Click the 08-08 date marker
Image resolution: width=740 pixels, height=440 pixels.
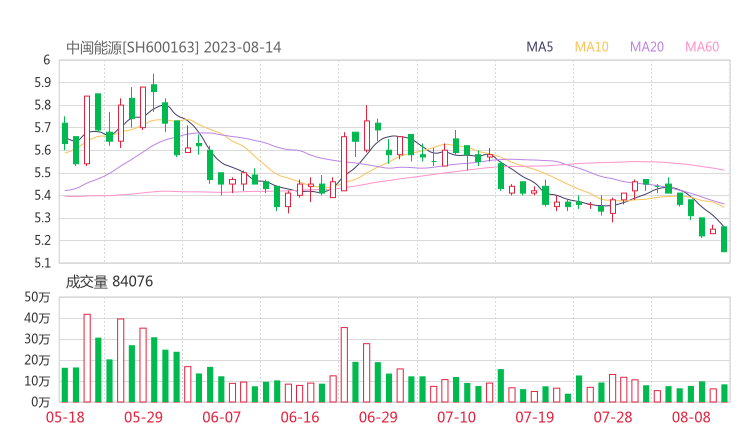pyautogui.click(x=691, y=417)
